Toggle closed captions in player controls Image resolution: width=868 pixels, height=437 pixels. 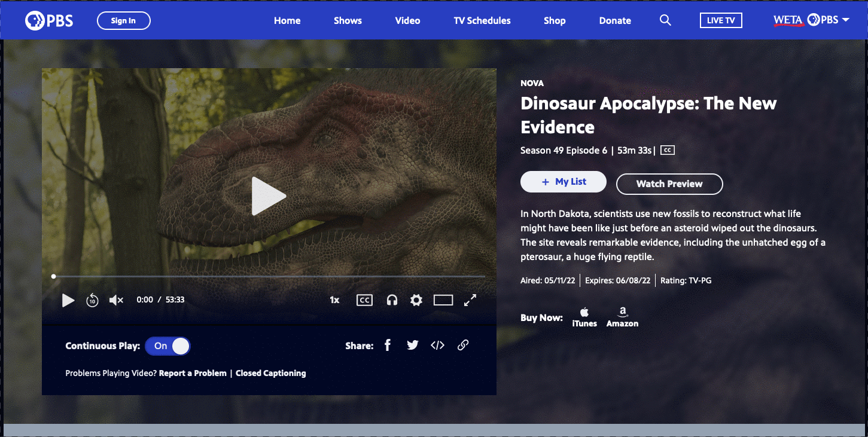tap(364, 300)
